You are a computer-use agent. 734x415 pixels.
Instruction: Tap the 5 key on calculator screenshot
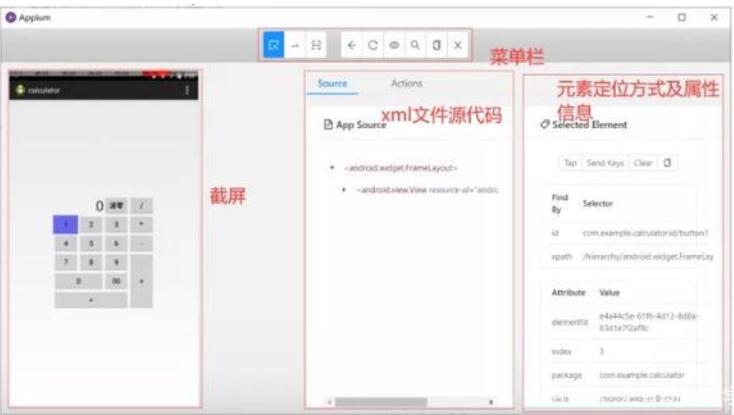pyautogui.click(x=91, y=243)
